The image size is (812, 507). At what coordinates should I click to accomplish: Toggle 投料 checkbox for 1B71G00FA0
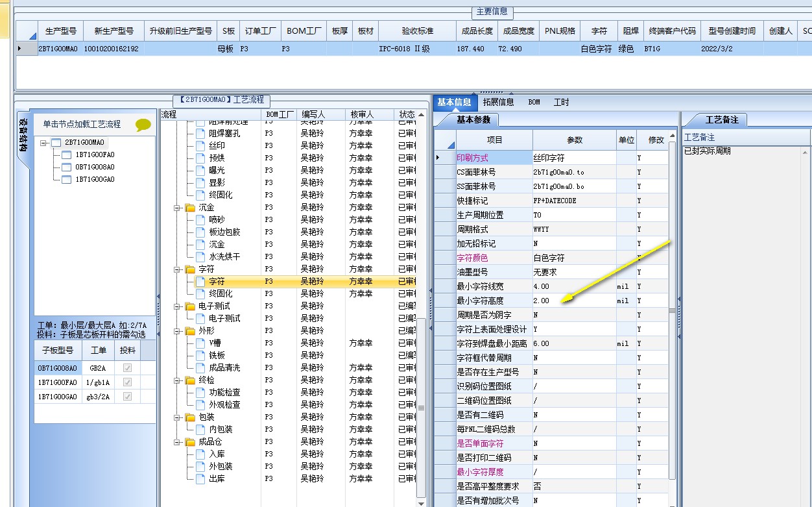tap(128, 382)
